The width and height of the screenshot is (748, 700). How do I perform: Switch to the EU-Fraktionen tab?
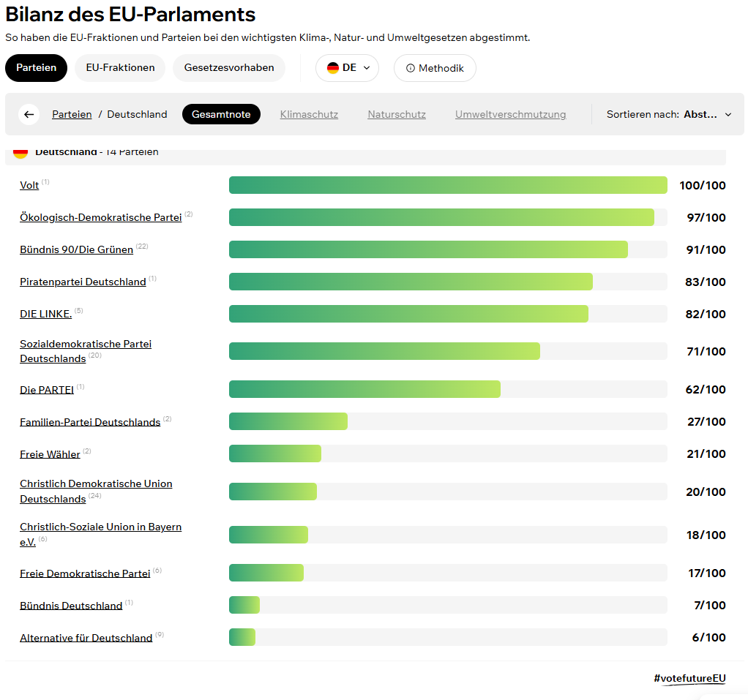[120, 68]
